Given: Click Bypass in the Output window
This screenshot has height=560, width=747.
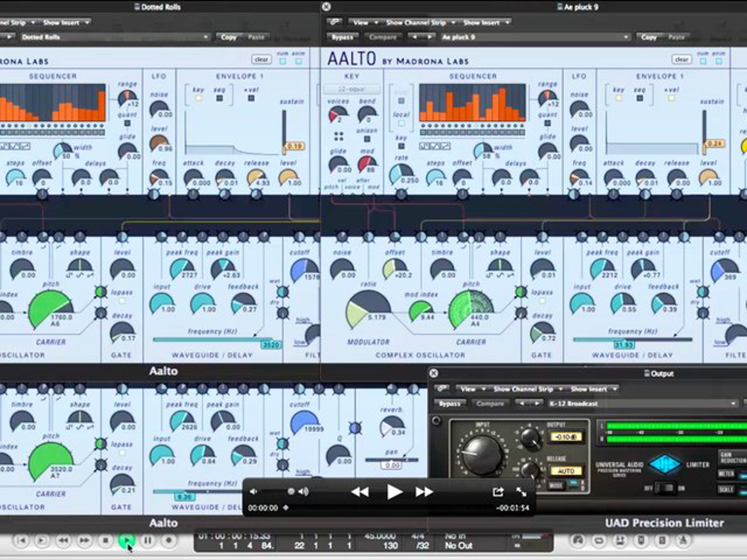Looking at the screenshot, I should pyautogui.click(x=449, y=404).
